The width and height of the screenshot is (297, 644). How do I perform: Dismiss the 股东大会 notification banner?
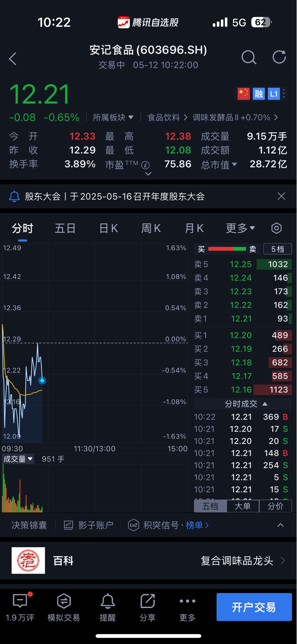coord(281,196)
